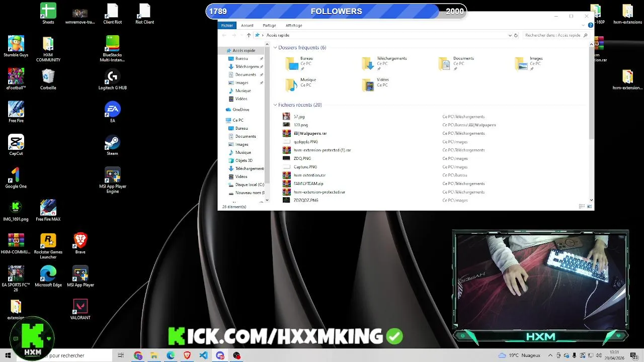This screenshot has width=644, height=362.
Task: Select the Brave desktop shortcut
Action: tap(80, 243)
